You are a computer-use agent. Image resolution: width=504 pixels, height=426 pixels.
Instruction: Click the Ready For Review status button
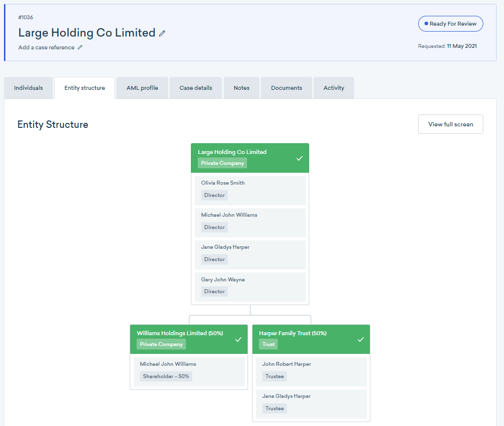[x=450, y=24]
